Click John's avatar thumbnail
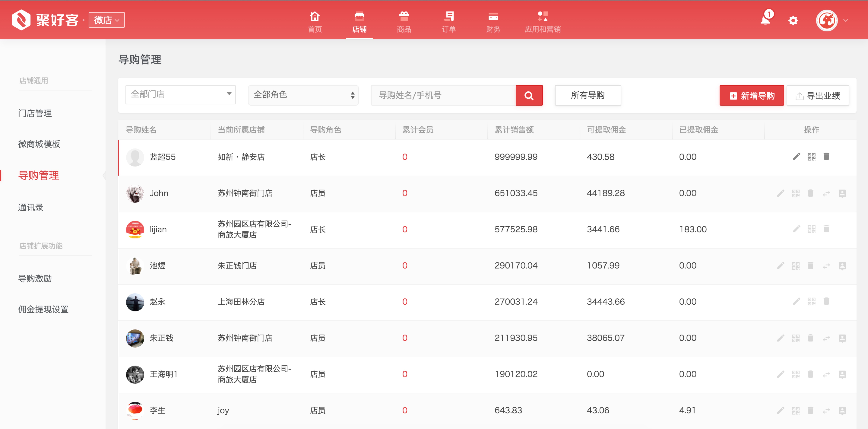 coord(135,193)
